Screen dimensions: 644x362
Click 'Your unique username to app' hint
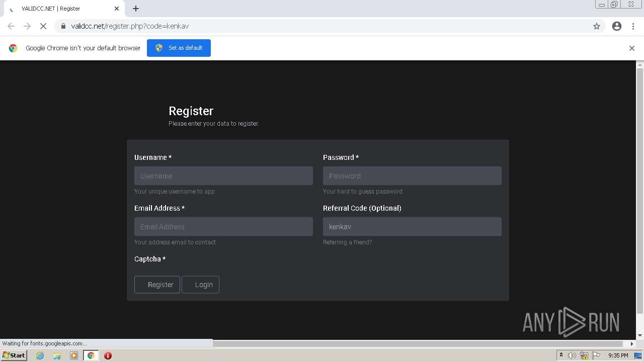point(175,192)
